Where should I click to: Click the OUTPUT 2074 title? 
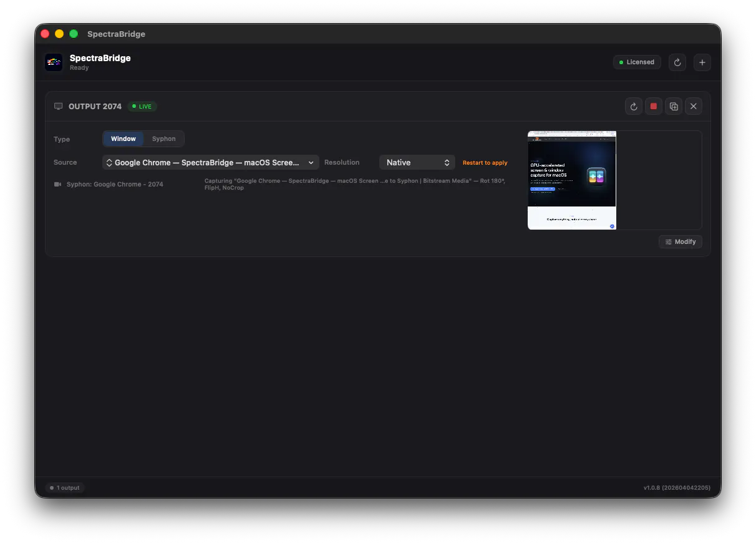pos(95,107)
